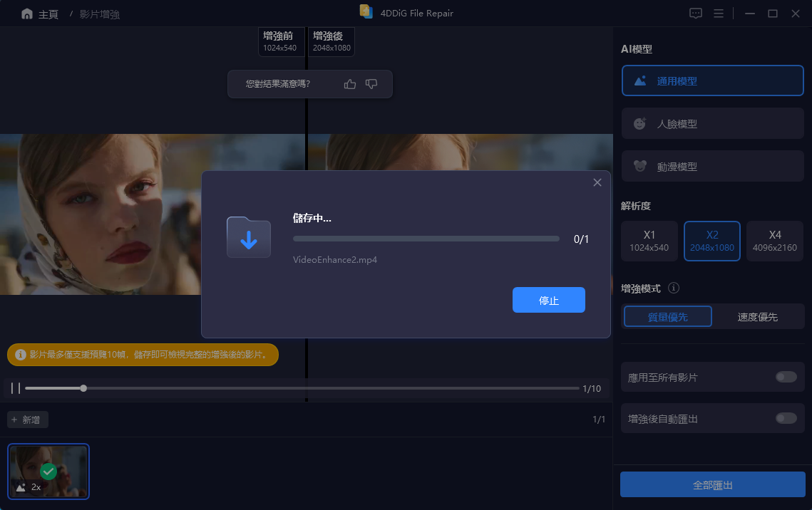Select the 通用模型 AI model
Screen dimensions: 812x510
pyautogui.click(x=713, y=80)
